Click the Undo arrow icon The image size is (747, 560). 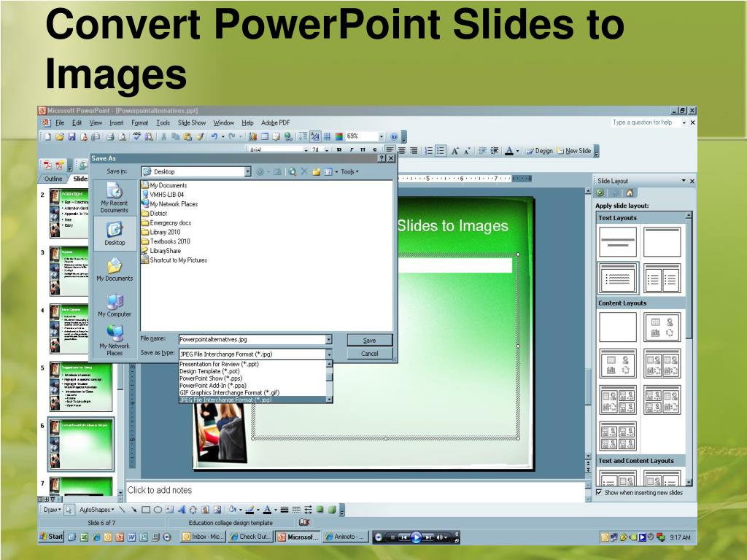point(214,136)
